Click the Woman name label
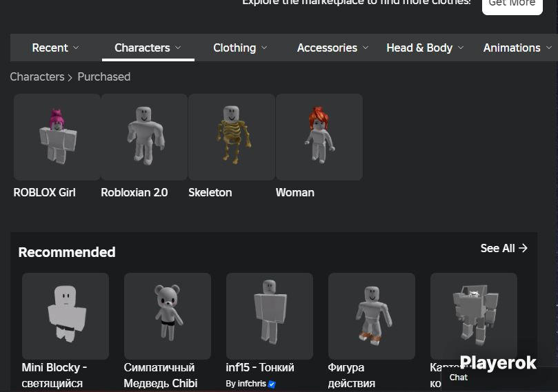The image size is (558, 392). 295,193
